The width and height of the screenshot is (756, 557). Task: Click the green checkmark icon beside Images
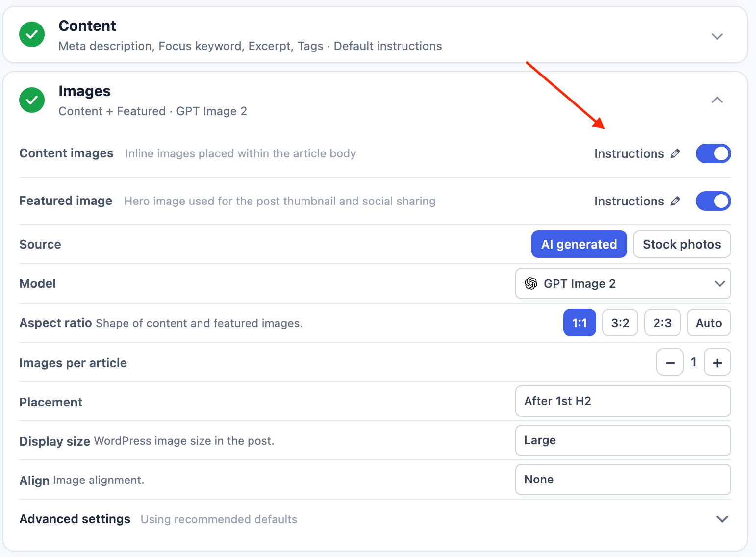coord(32,100)
